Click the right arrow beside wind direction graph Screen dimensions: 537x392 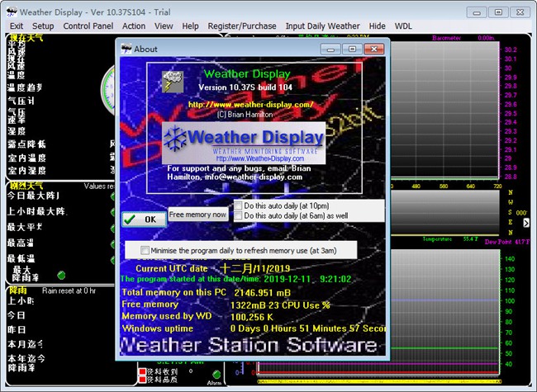tap(526, 223)
